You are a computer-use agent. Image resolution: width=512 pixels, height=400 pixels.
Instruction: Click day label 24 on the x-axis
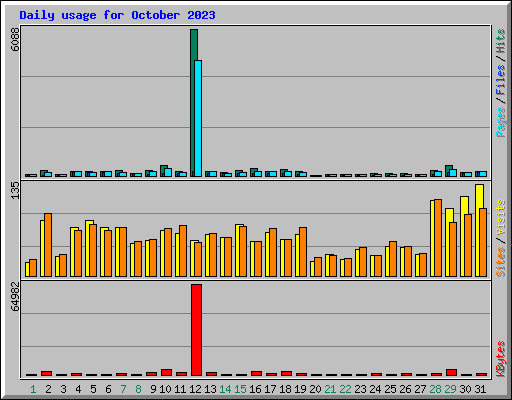(375, 389)
